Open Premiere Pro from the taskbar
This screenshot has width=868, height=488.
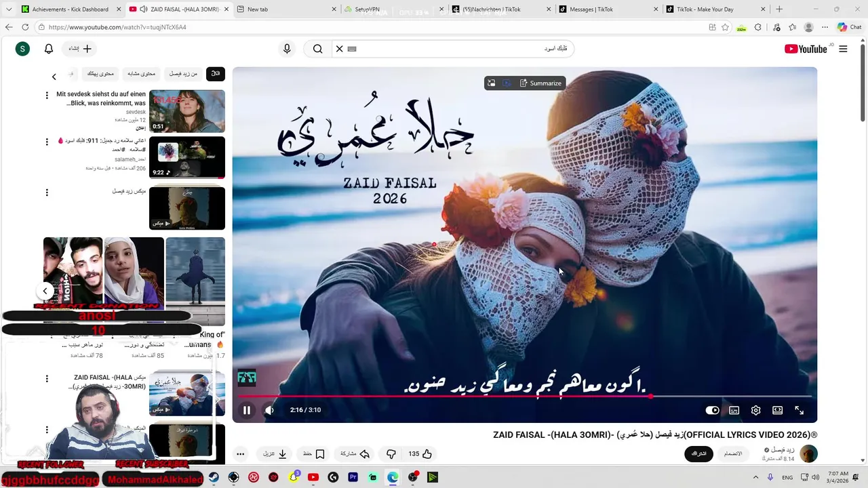click(353, 477)
